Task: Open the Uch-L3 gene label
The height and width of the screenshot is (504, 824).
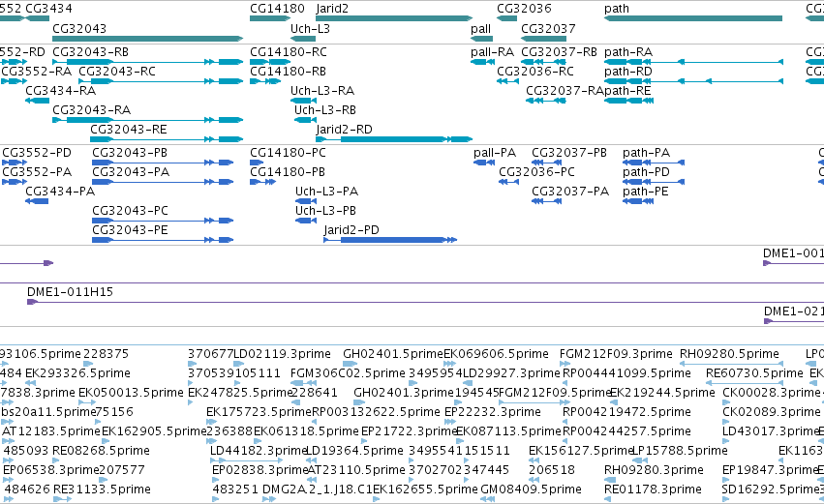Action: coord(310,28)
